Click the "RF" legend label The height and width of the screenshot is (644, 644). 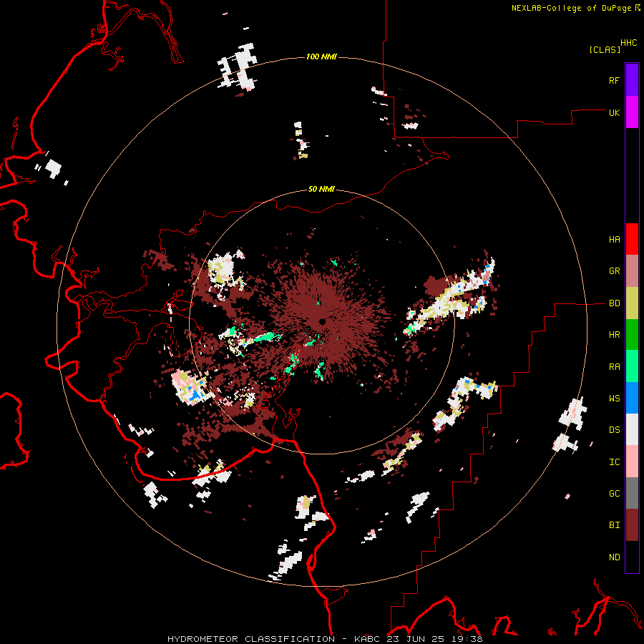[x=614, y=80]
